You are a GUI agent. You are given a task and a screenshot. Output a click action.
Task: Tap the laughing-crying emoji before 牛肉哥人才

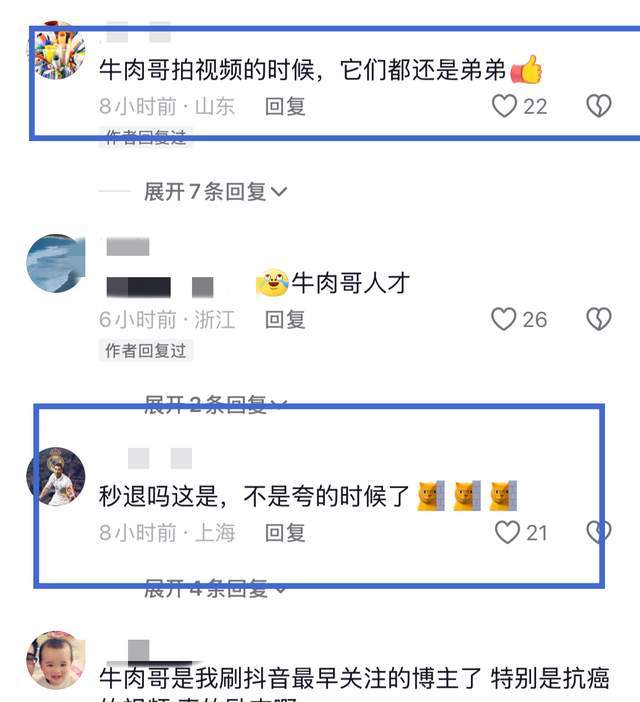272,283
